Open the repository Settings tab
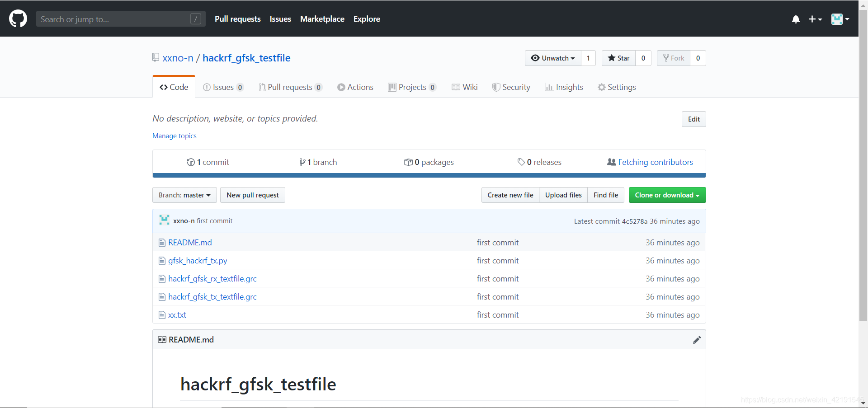This screenshot has height=408, width=868. click(617, 87)
